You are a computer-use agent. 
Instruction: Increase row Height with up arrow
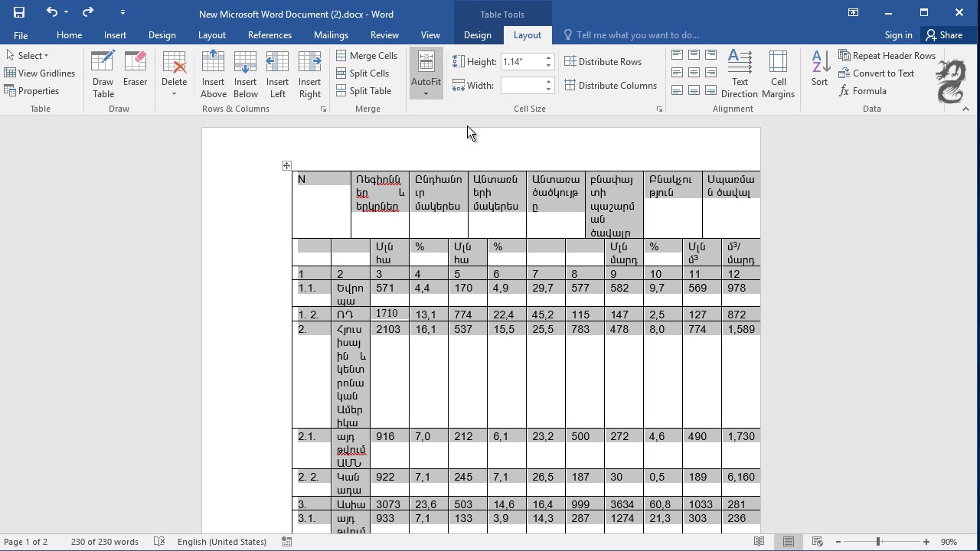coord(548,58)
